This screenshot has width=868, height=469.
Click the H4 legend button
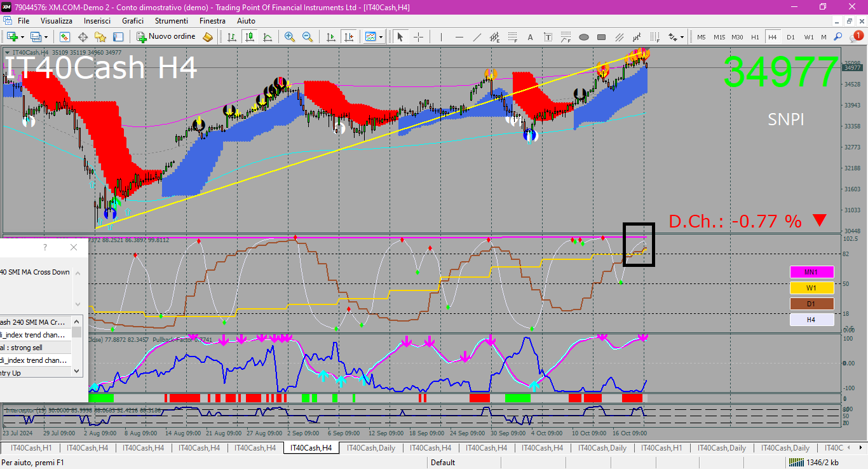[811, 320]
